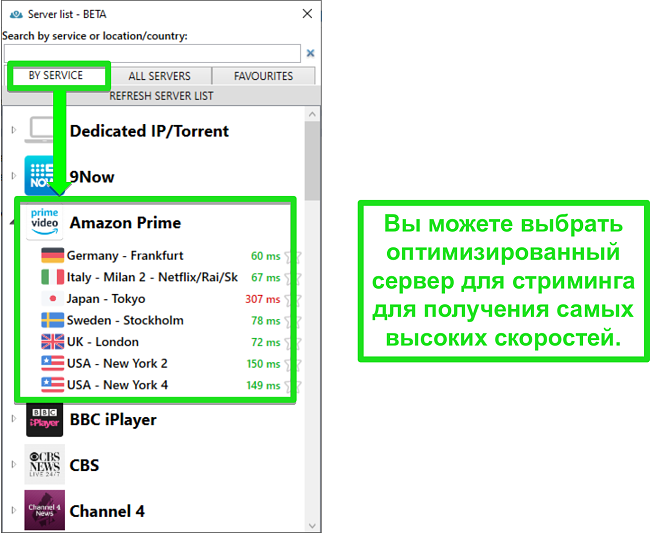Click the server search input field

tap(152, 53)
